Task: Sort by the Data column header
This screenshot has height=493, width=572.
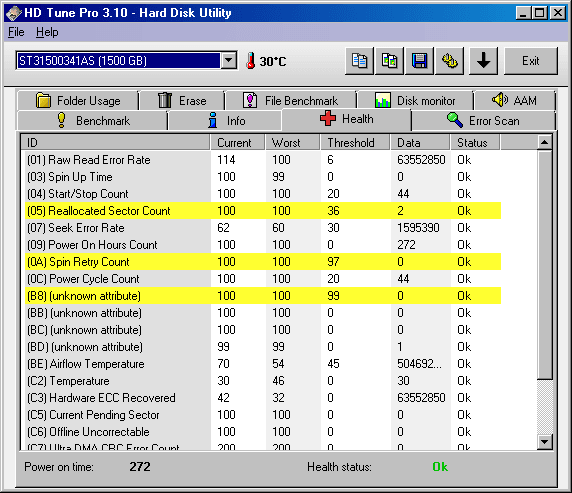Action: 420,143
